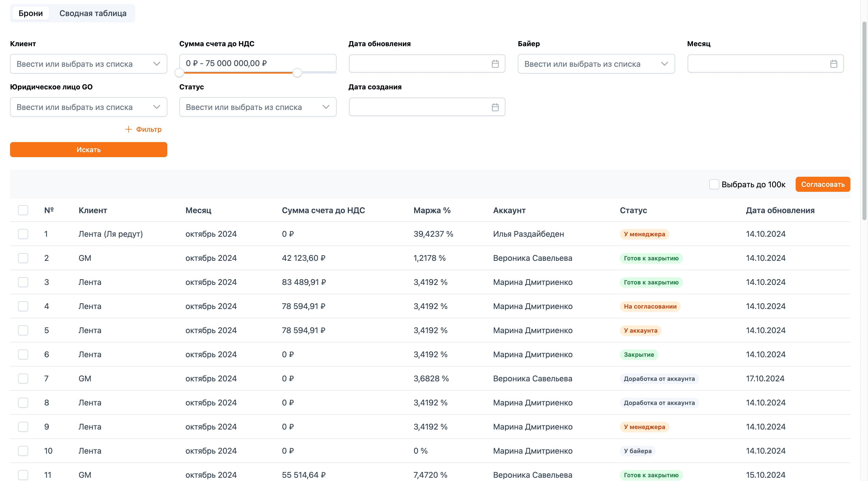
Task: Click Доработка от аккаунта status in row 7
Action: tap(659, 379)
